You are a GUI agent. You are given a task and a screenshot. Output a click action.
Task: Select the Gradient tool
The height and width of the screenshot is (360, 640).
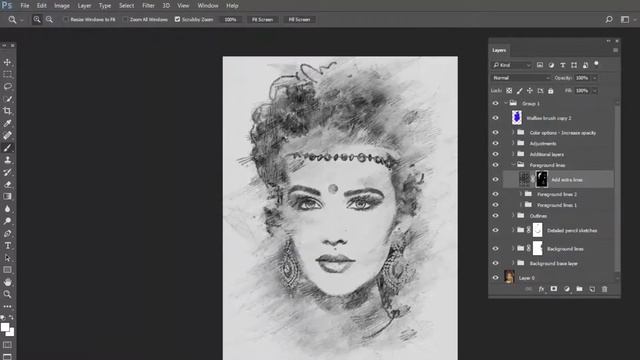click(x=7, y=196)
